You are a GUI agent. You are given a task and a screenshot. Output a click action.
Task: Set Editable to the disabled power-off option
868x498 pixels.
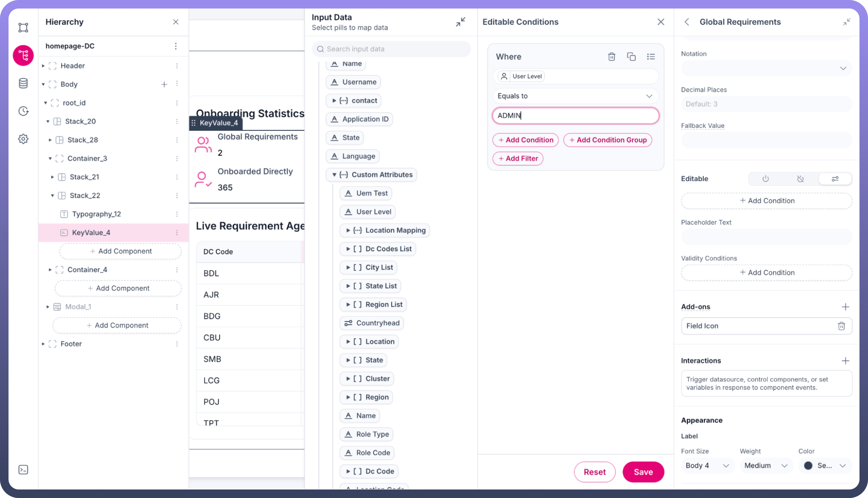(x=800, y=178)
